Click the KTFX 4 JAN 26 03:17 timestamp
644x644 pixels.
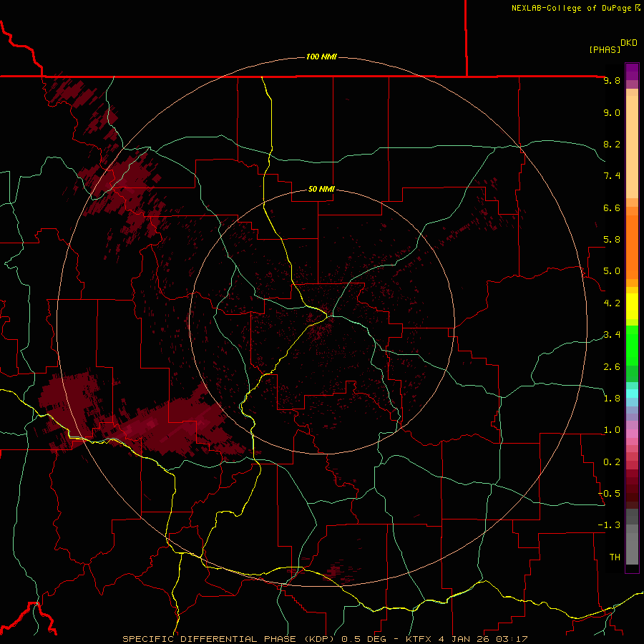[x=467, y=639]
